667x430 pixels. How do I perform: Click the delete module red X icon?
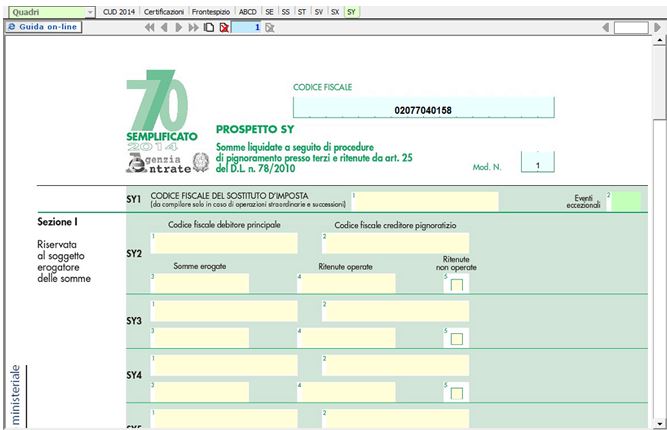click(x=224, y=28)
